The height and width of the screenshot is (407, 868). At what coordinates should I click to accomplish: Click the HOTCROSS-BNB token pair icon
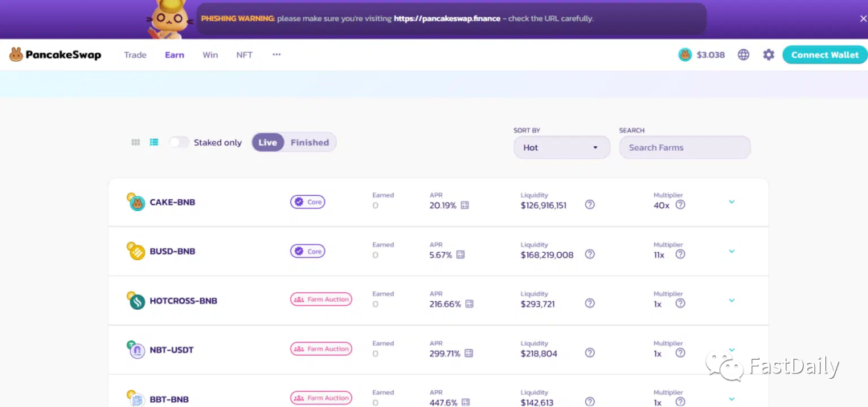(136, 300)
